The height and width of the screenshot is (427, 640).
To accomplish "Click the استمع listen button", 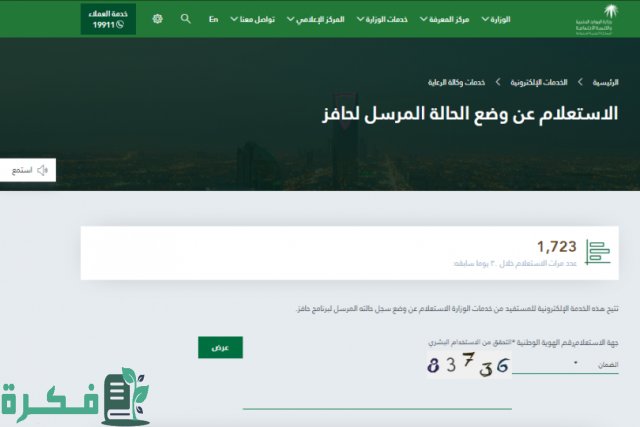I will pyautogui.click(x=28, y=170).
